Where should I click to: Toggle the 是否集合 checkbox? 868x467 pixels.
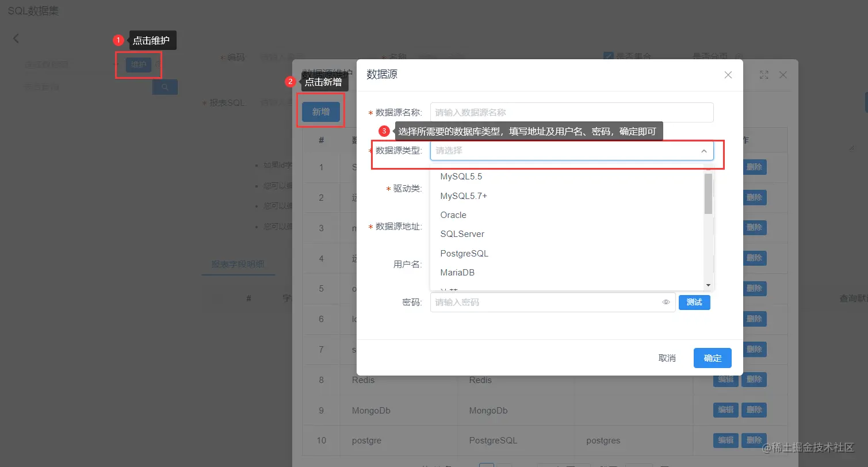pos(609,56)
